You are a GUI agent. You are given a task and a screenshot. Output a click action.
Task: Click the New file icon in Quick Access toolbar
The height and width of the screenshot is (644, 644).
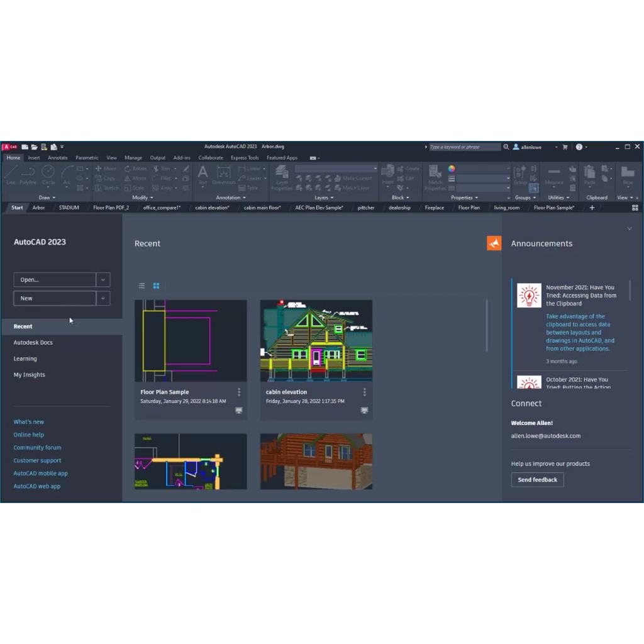(x=25, y=147)
